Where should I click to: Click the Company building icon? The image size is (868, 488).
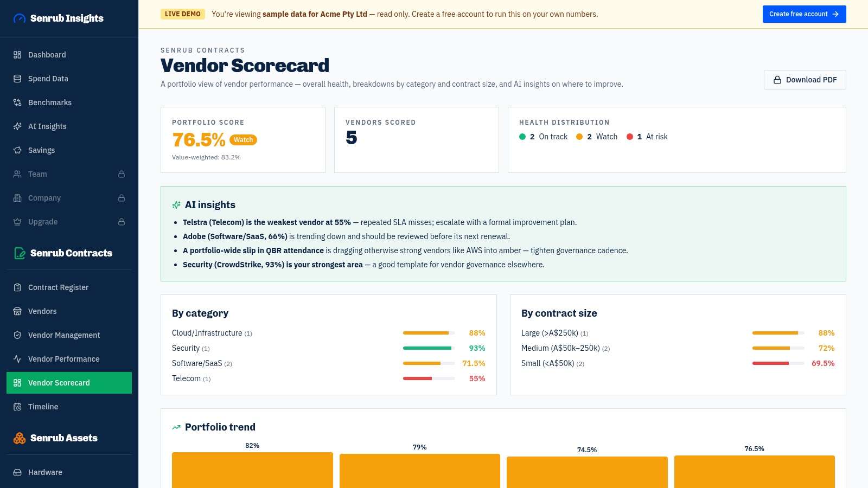click(17, 198)
